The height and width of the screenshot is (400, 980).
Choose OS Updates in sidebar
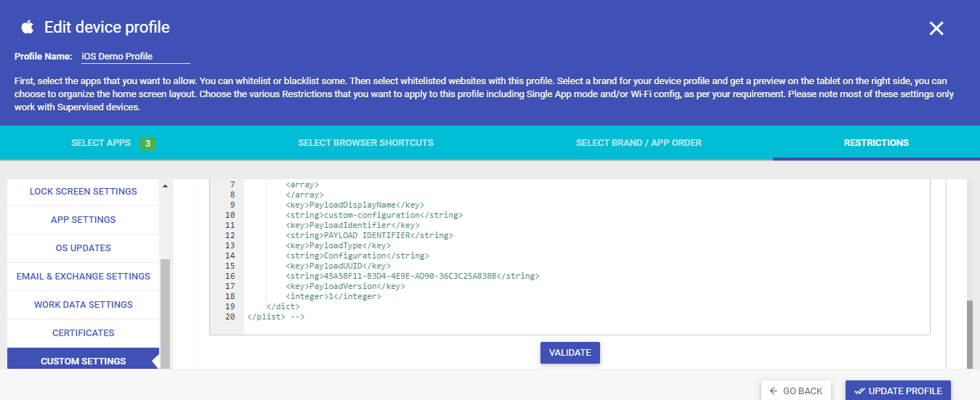[83, 248]
